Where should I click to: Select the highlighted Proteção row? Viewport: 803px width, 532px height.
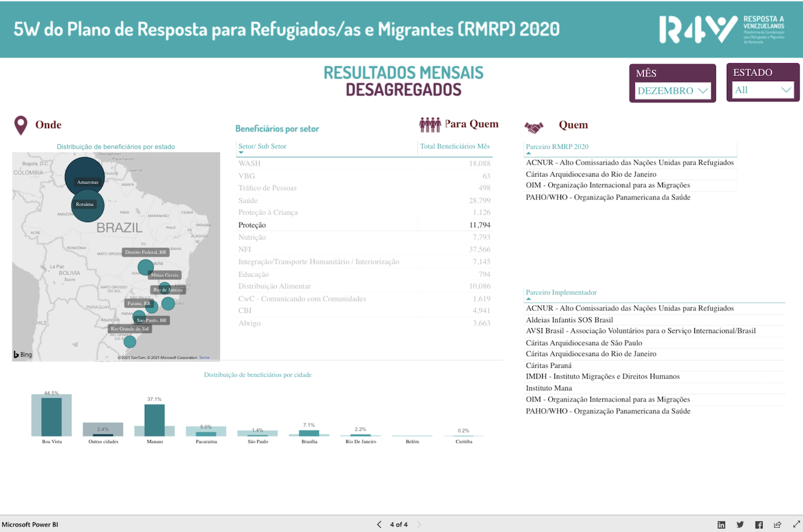tap(364, 225)
